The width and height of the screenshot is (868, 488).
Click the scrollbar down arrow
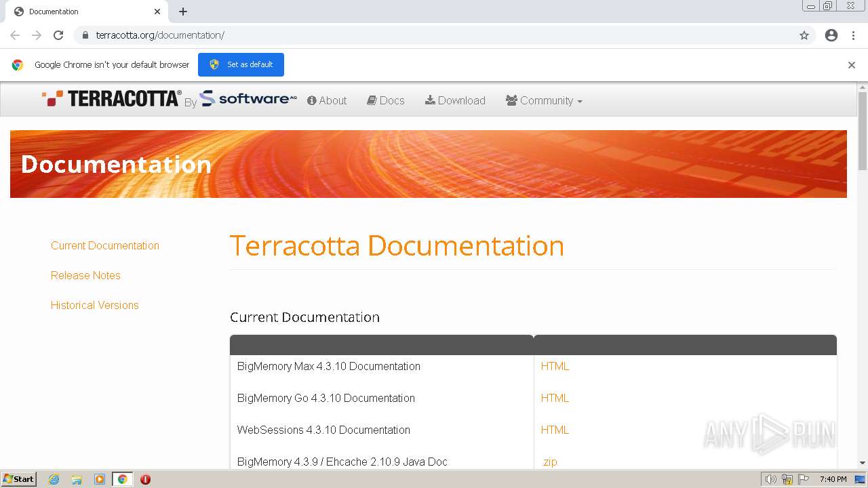pos(863,463)
